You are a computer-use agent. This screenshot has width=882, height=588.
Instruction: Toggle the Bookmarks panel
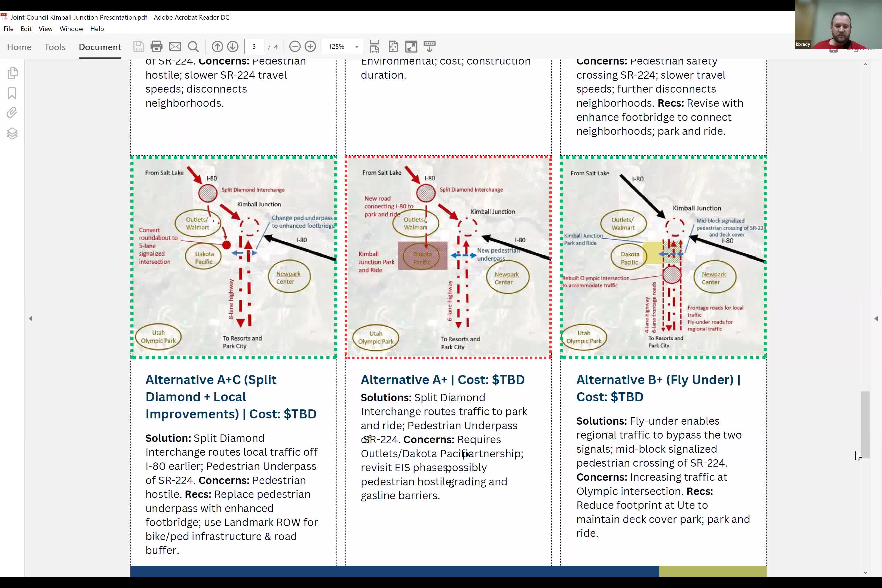pos(12,93)
